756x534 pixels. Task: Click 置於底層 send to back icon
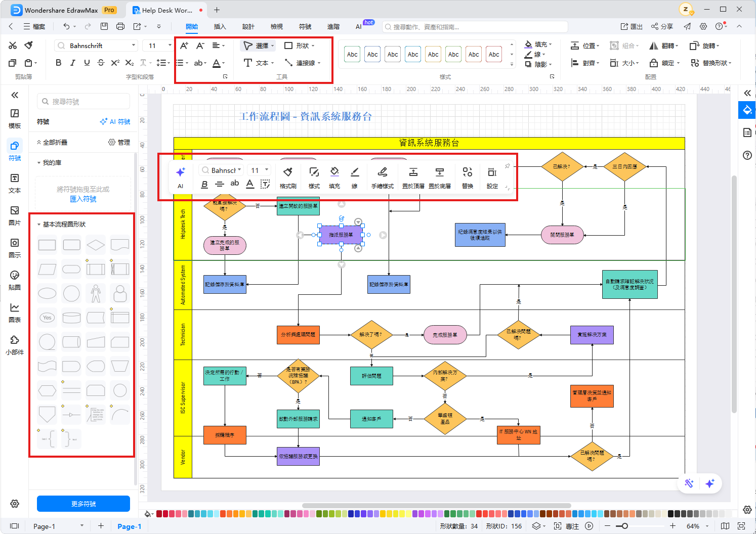coord(440,178)
